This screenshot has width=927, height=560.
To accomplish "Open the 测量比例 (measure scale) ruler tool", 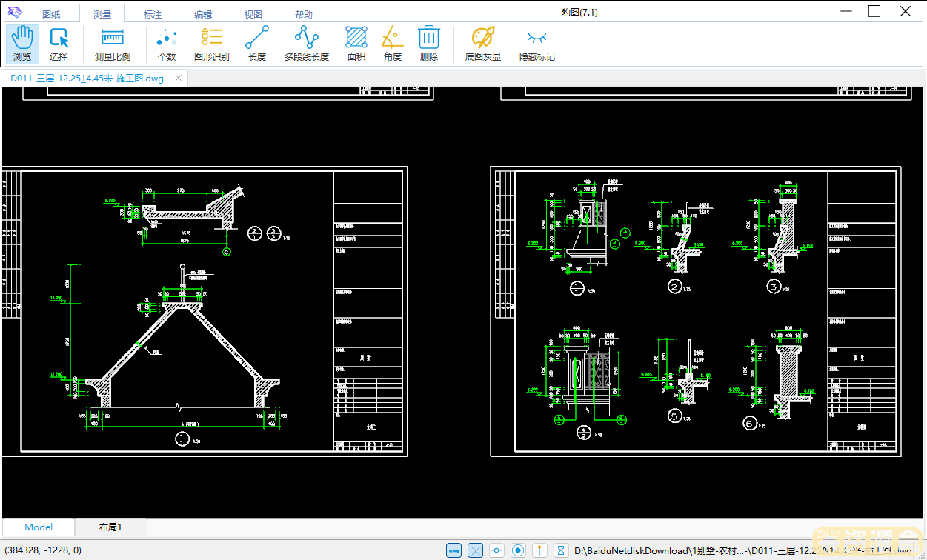I will (113, 44).
